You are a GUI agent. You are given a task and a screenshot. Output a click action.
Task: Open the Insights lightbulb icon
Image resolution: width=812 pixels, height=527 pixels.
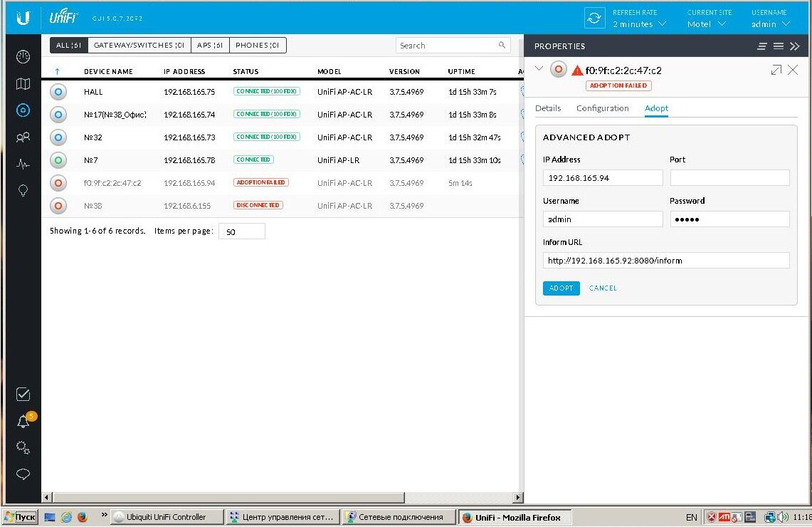point(23,190)
